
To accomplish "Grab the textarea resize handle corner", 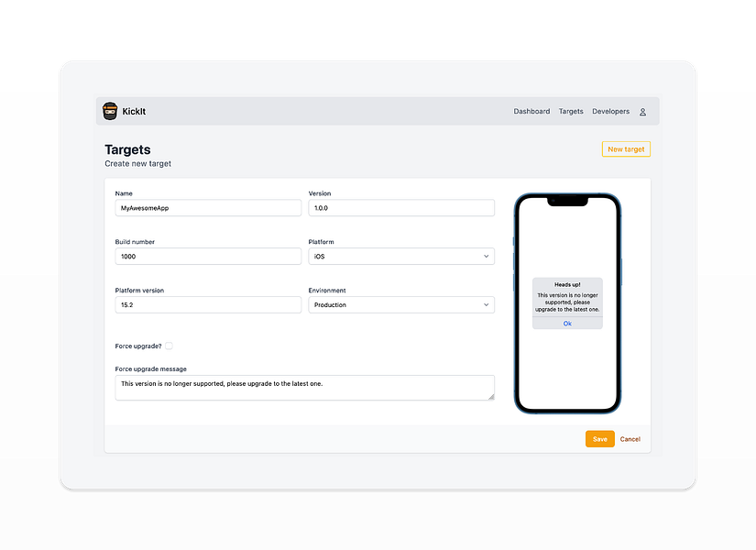I will tap(491, 397).
